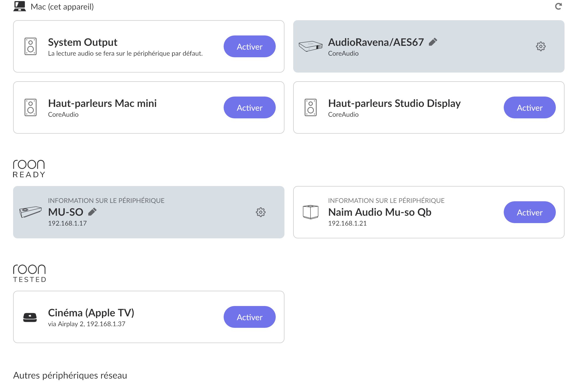Open device information link for Mu-so Qb
The height and width of the screenshot is (384, 588).
point(386,200)
